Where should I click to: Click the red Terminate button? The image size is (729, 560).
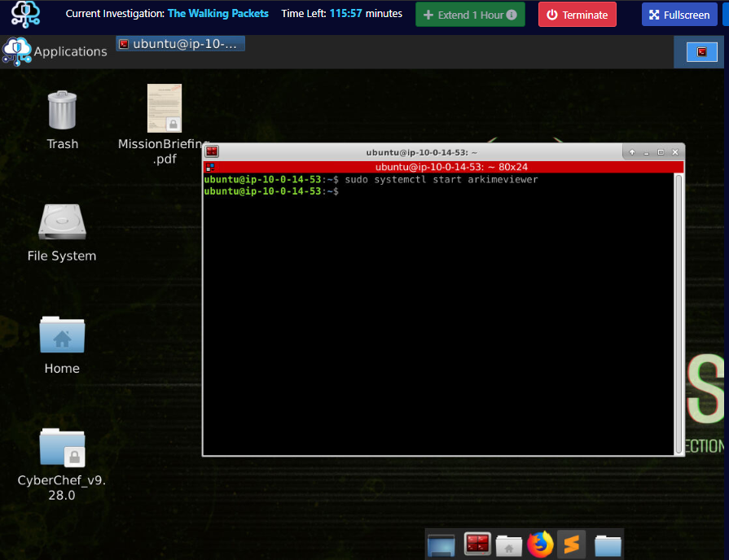(x=577, y=15)
